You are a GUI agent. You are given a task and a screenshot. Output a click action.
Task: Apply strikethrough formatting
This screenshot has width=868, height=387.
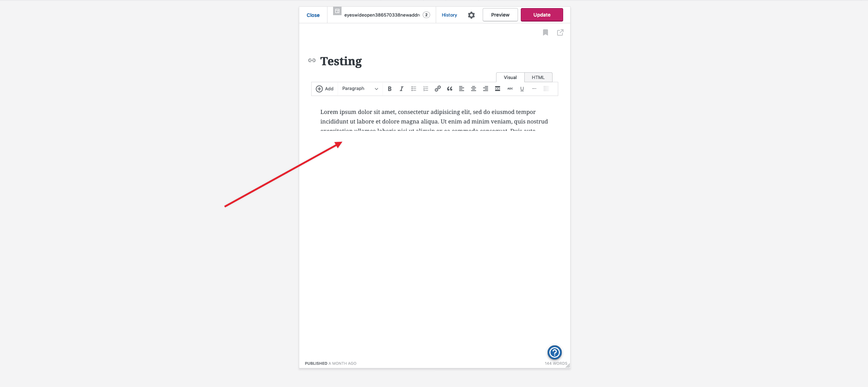510,89
